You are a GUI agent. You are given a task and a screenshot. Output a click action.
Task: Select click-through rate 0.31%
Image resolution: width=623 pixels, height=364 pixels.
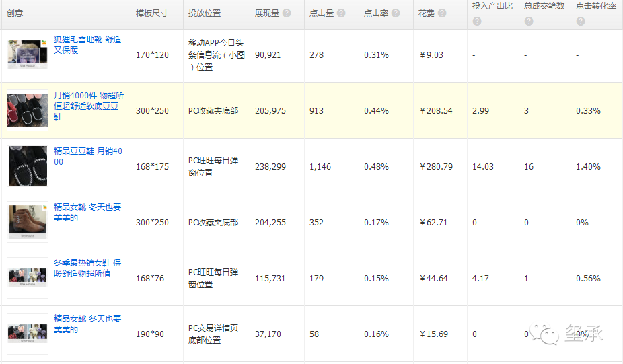pyautogui.click(x=376, y=55)
